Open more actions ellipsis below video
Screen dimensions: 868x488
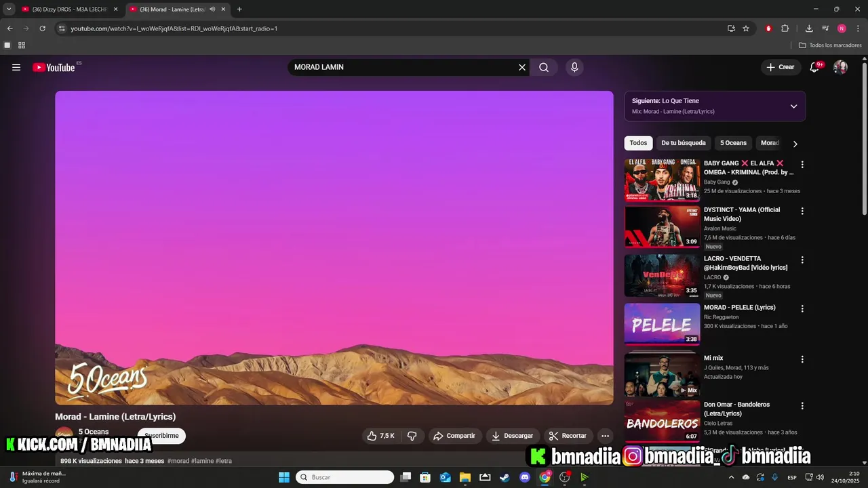pyautogui.click(x=606, y=436)
